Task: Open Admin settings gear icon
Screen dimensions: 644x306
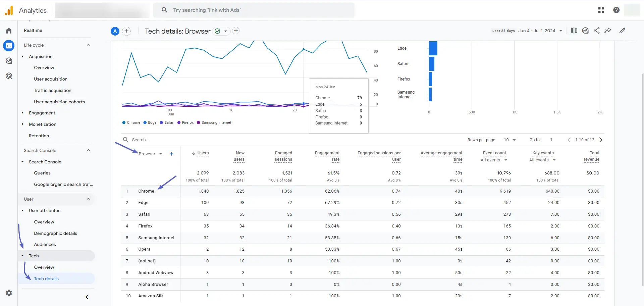Action: coord(9,293)
